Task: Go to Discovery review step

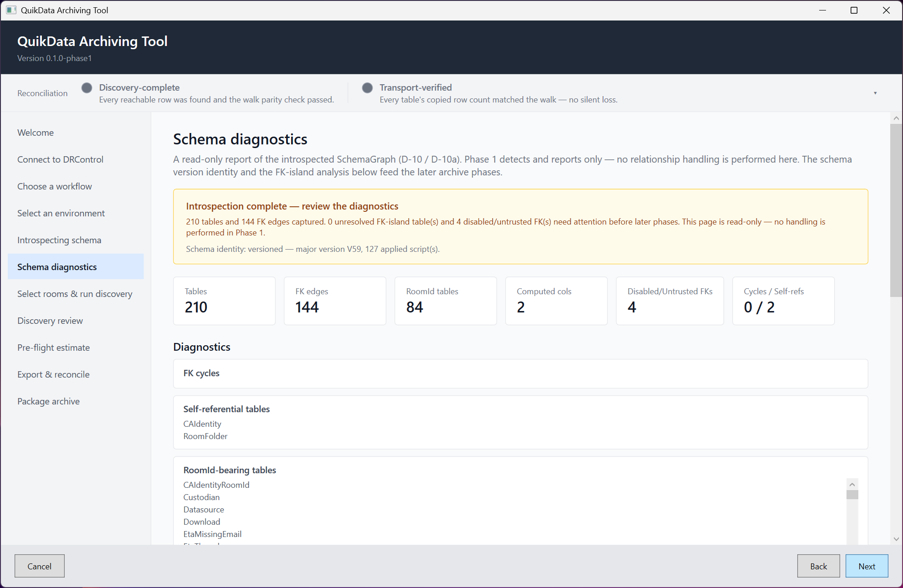Action: [76, 321]
